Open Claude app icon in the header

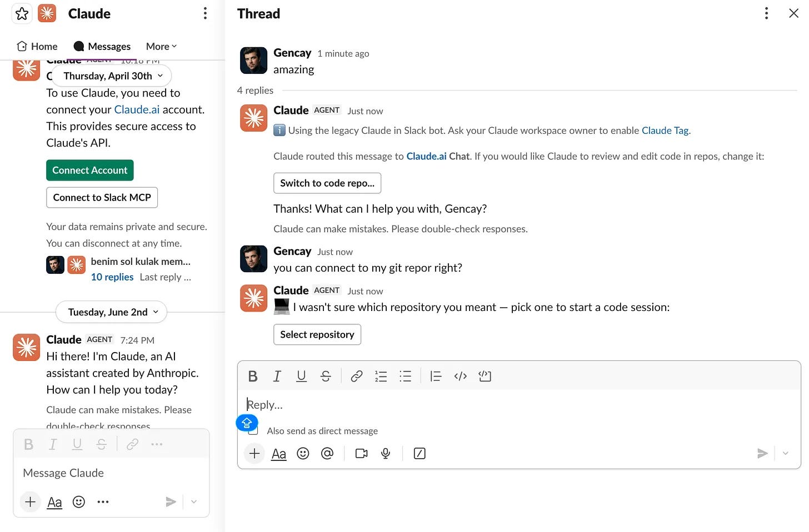(47, 13)
